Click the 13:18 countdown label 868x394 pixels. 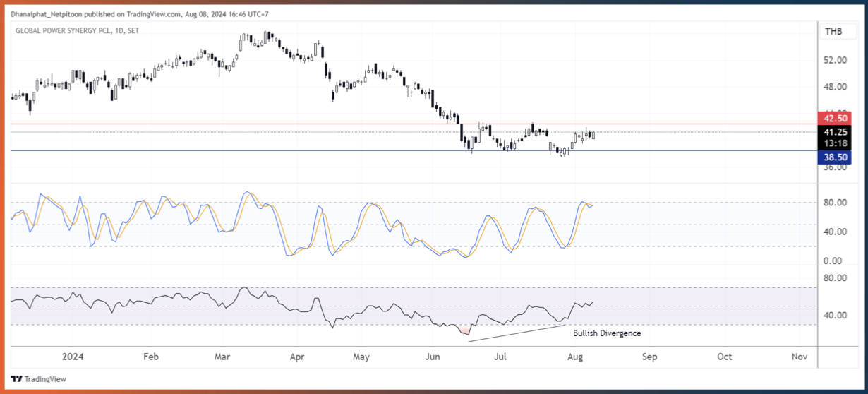point(836,143)
